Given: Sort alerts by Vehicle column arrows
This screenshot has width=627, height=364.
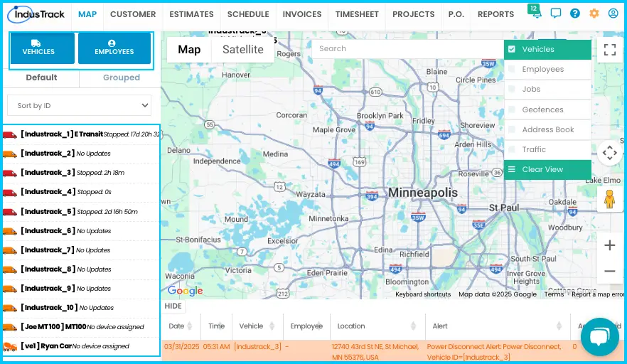Looking at the screenshot, I should tap(272, 326).
